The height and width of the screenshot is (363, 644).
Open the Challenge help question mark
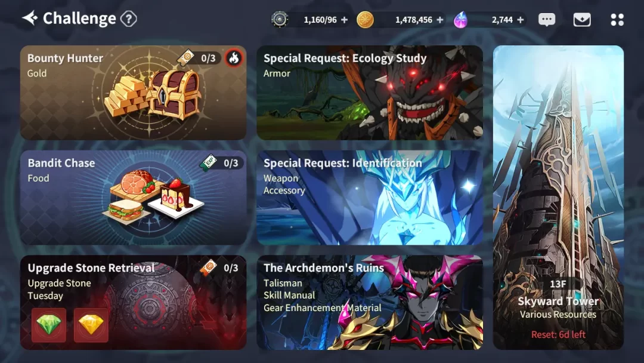pos(129,19)
